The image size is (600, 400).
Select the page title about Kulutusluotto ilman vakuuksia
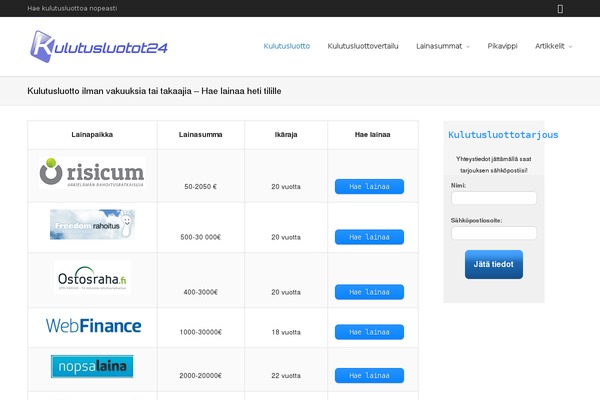coord(154,91)
